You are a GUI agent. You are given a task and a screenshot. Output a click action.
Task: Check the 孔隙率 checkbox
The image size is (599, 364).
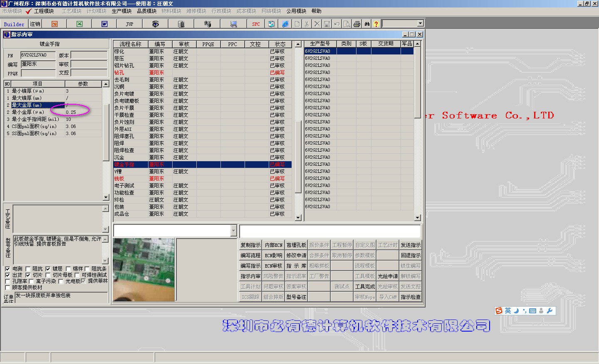pyautogui.click(x=7, y=281)
